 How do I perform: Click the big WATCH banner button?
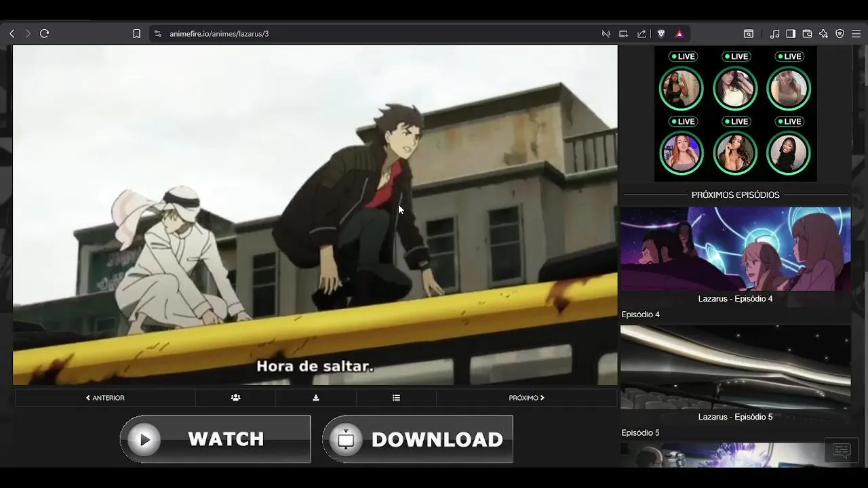click(215, 439)
